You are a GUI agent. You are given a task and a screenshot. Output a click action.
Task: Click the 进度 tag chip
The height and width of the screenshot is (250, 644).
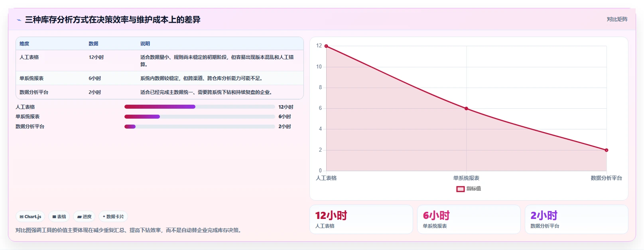[84, 217]
